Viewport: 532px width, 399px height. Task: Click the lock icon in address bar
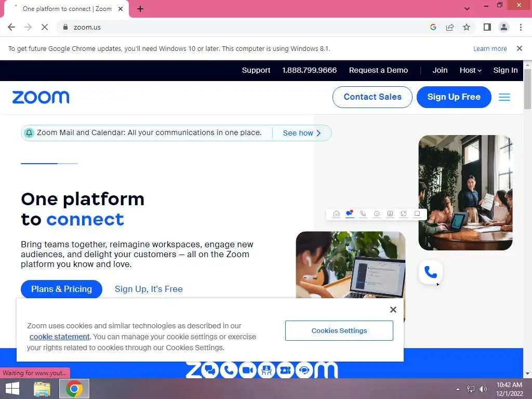click(x=65, y=27)
